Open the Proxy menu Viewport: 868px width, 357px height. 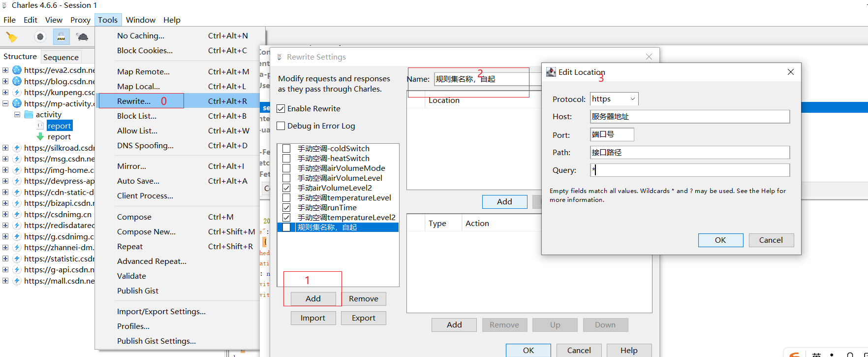pos(80,20)
